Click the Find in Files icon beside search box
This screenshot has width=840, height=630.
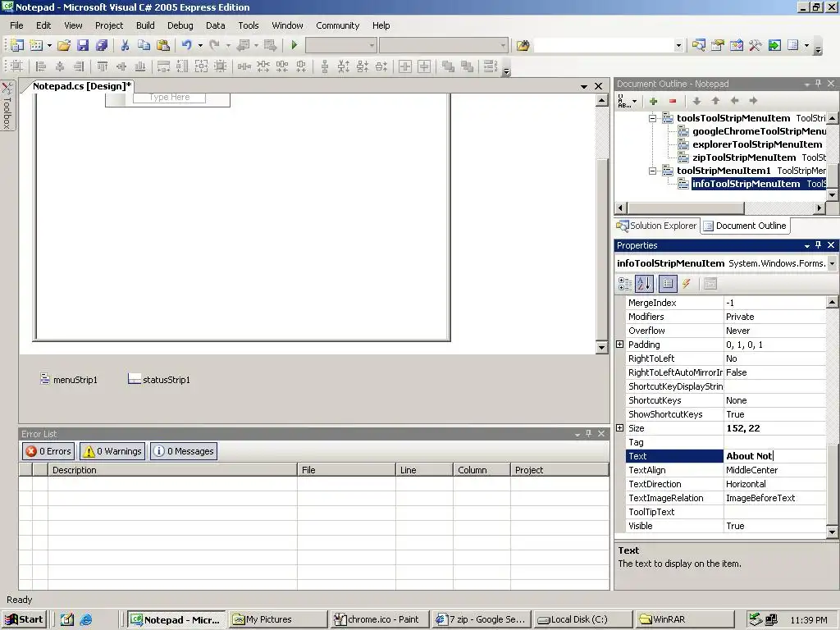pyautogui.click(x=523, y=46)
